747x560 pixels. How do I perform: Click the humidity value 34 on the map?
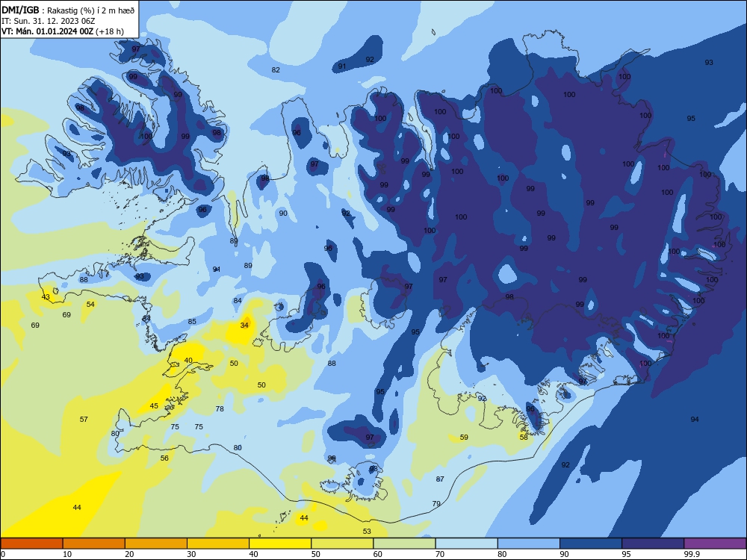[x=244, y=326]
